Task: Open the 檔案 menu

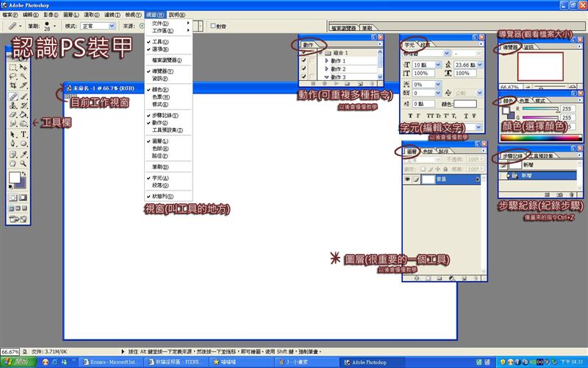Action: point(10,15)
